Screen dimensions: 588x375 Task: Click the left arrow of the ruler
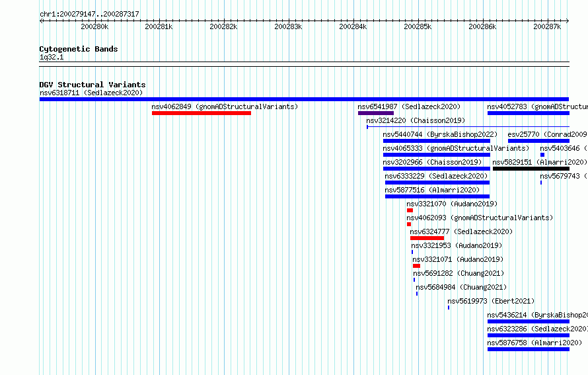click(x=42, y=21)
